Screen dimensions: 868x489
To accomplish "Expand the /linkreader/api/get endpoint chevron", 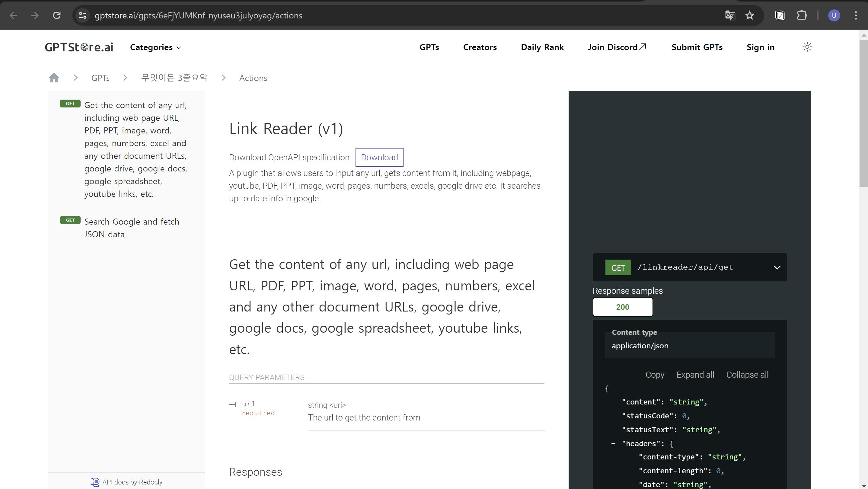I will [777, 267].
